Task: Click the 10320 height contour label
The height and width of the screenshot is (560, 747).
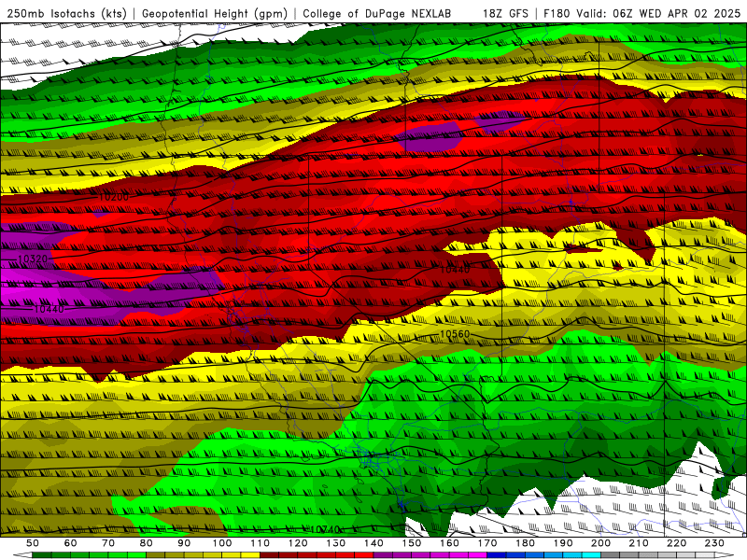Action: 33,259
